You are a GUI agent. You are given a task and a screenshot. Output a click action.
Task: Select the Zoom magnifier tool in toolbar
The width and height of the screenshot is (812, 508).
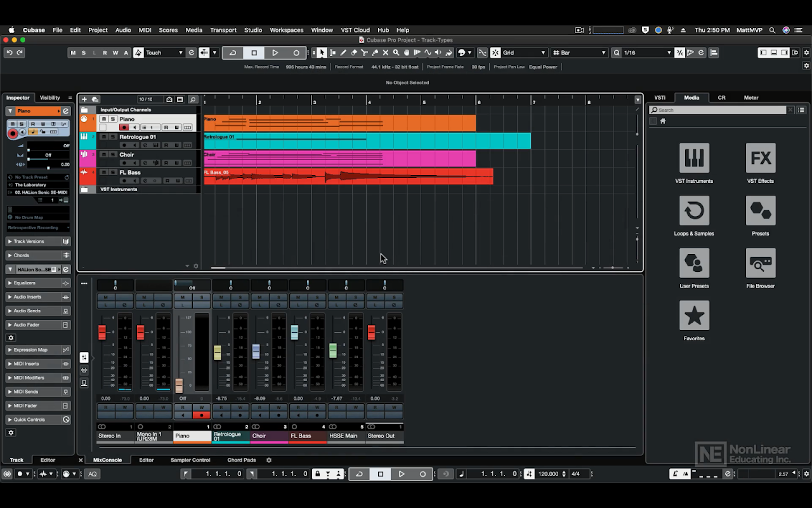tap(396, 53)
